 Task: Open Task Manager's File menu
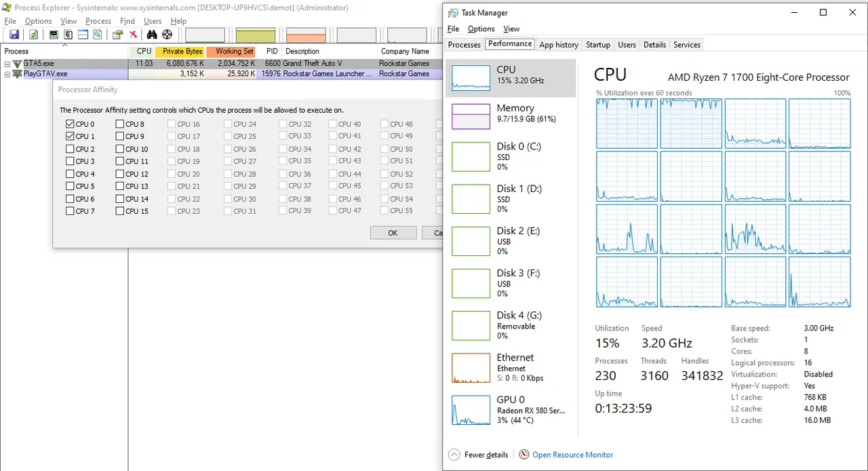[x=453, y=29]
